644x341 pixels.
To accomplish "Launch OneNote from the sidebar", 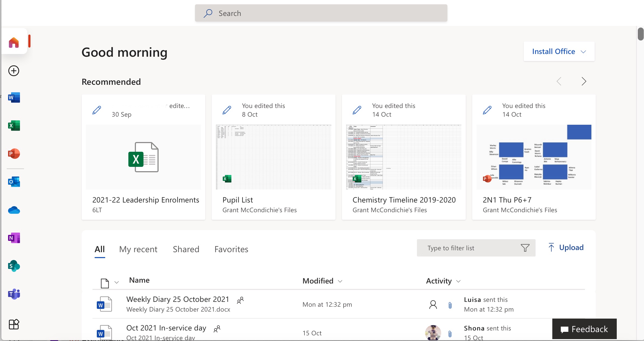I will 14,238.
